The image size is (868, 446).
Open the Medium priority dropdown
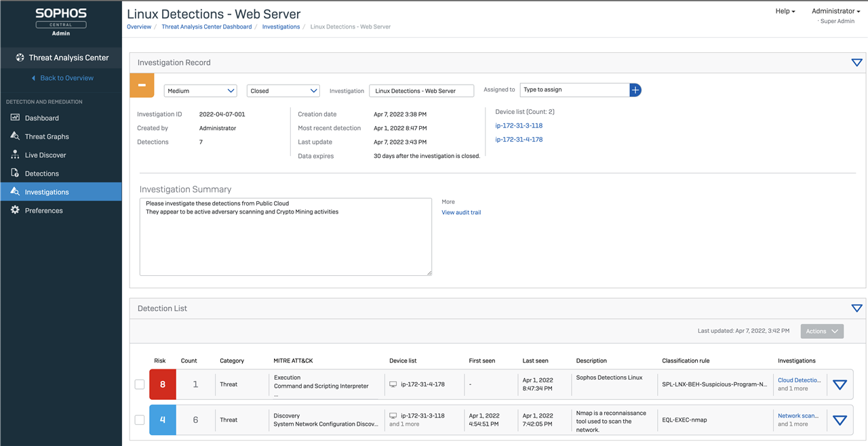pyautogui.click(x=200, y=91)
